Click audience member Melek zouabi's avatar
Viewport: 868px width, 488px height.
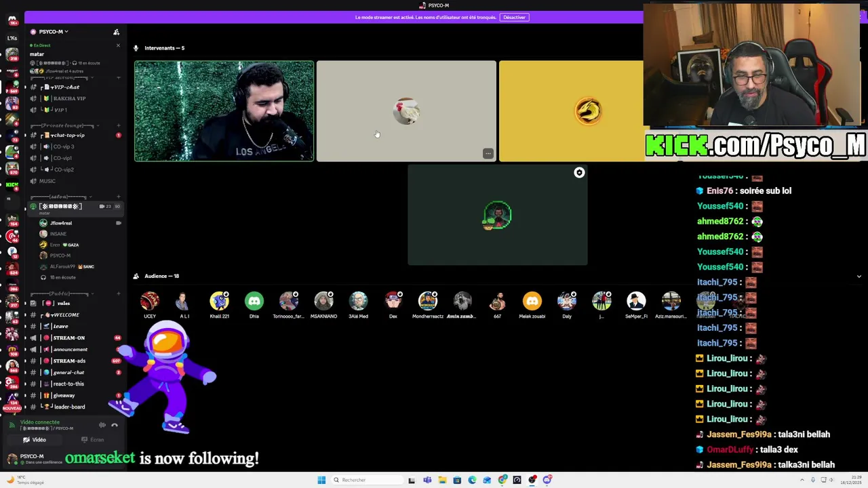532,301
